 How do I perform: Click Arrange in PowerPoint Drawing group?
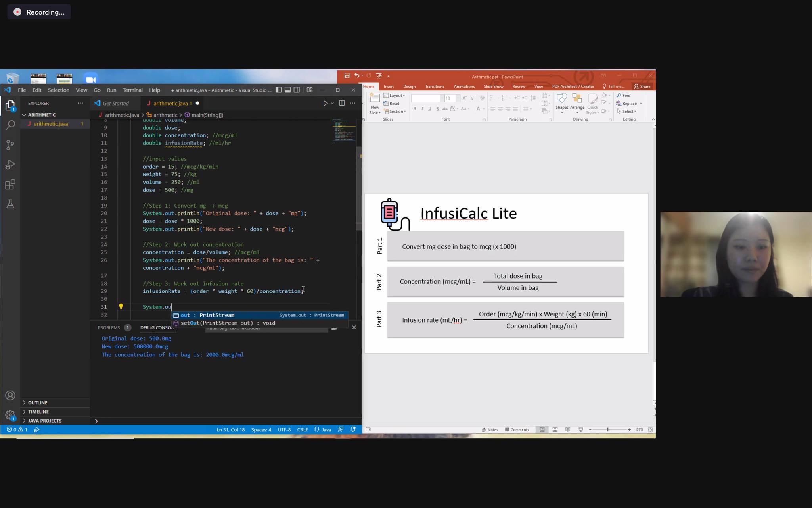point(577,103)
